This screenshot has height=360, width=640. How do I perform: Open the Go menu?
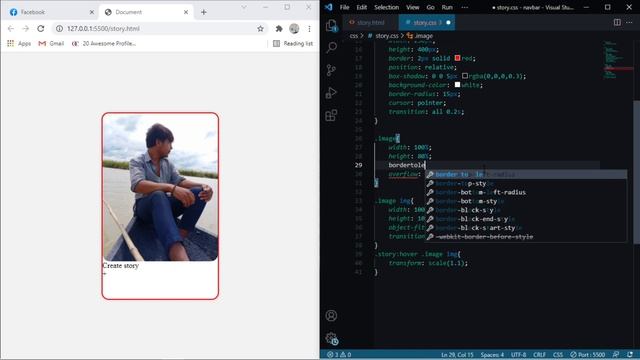click(431, 7)
